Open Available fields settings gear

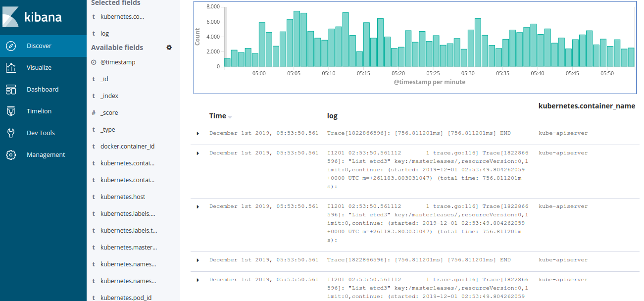(169, 48)
